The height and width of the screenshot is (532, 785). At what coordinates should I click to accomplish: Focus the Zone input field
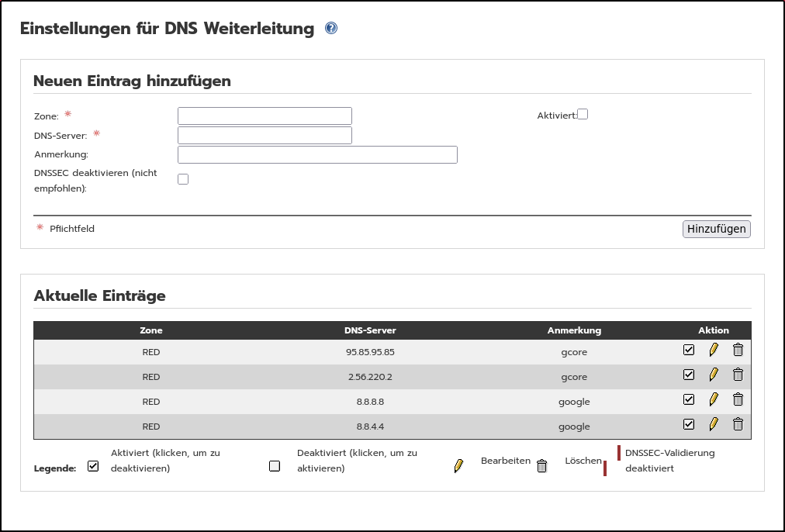[265, 116]
